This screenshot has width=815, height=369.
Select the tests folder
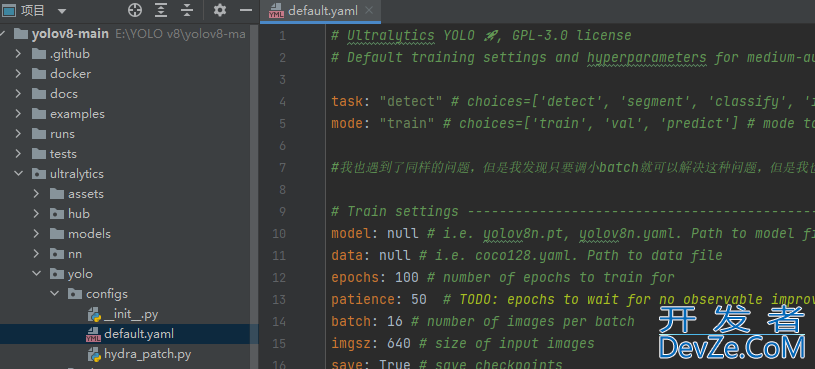pyautogui.click(x=63, y=154)
